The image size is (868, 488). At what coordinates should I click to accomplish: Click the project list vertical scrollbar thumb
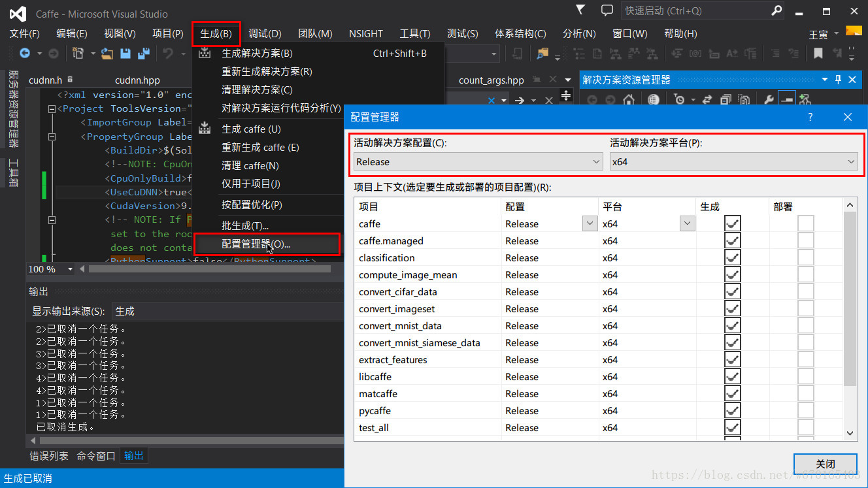coord(850,299)
